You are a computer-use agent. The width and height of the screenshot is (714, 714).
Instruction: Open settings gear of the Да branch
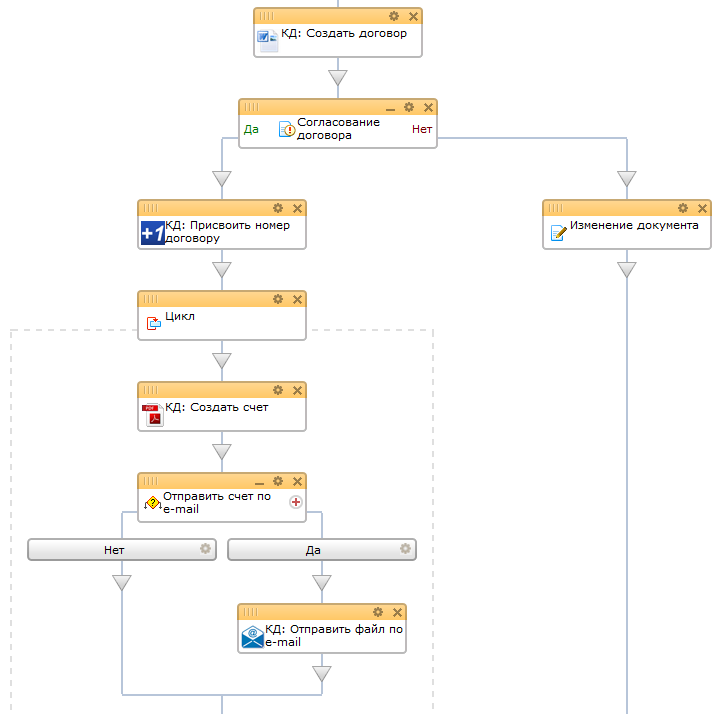tap(405, 549)
